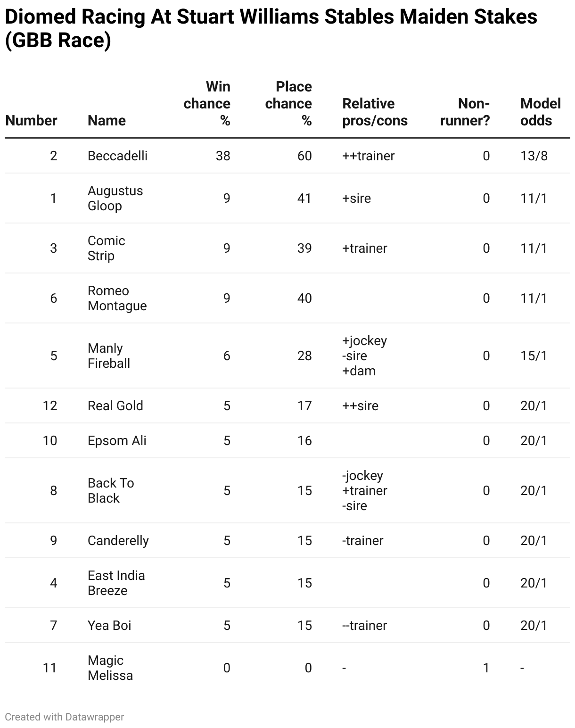Click the Real Gold name cell
The height and width of the screenshot is (728, 575).
coord(115,405)
